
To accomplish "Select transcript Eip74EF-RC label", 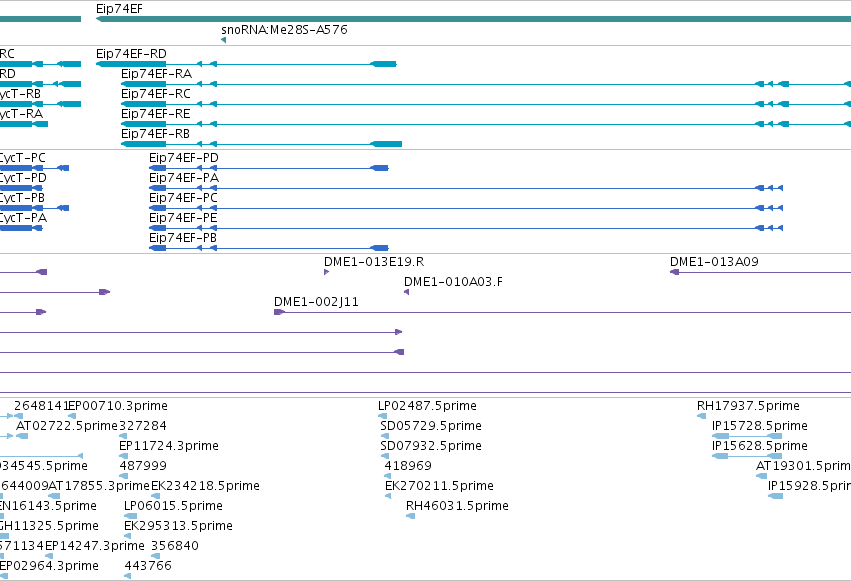I will point(156,94).
